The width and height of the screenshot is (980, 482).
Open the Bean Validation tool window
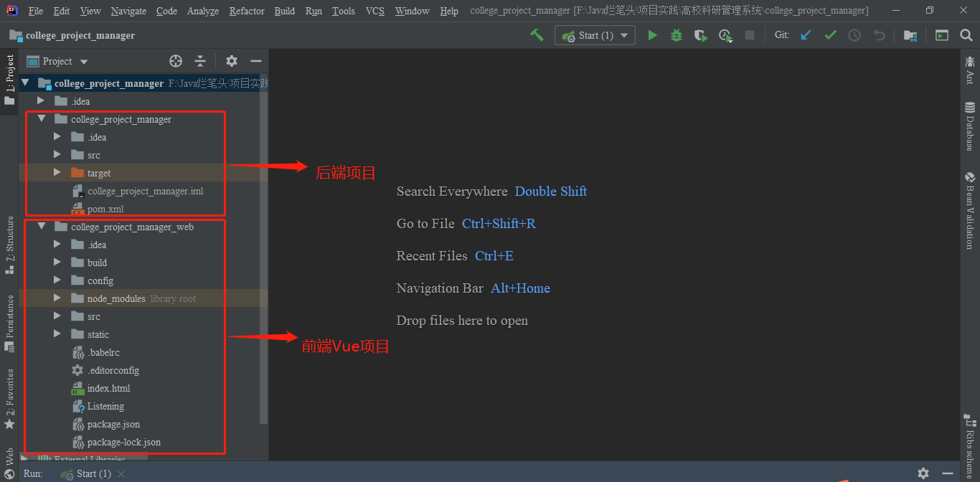coord(970,210)
